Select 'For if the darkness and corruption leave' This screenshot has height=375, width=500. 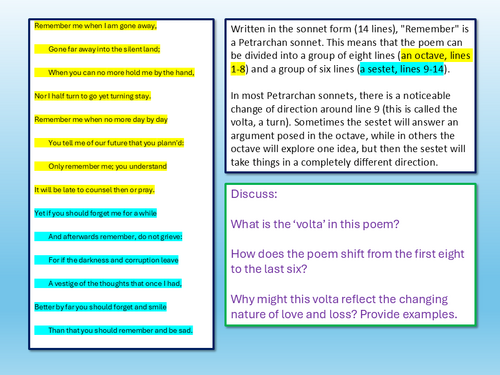[x=113, y=260]
